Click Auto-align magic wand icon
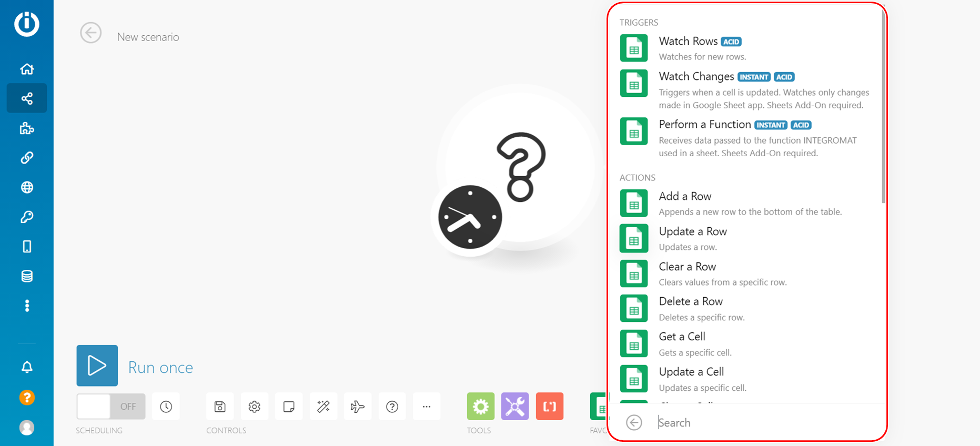The image size is (980, 446). coord(324,406)
